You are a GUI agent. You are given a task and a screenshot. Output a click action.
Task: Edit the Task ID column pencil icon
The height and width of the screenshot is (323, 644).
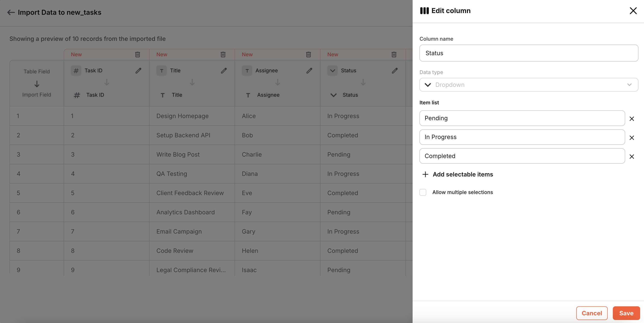(138, 71)
